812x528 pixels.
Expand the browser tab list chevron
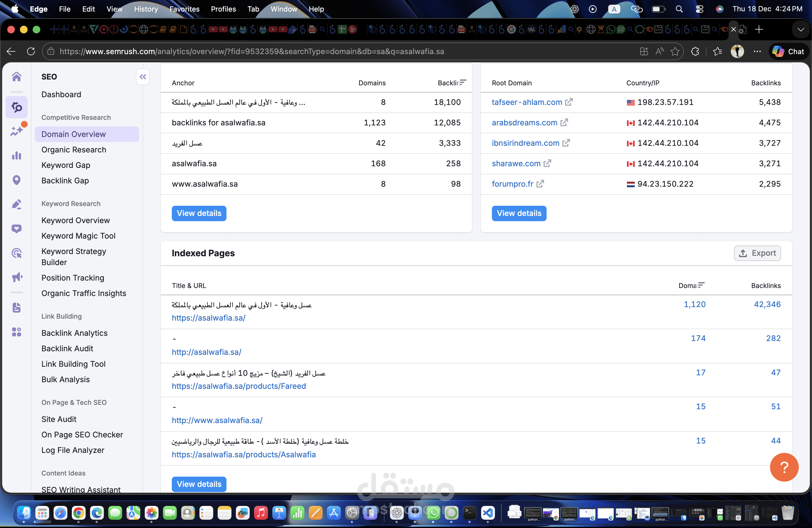[x=800, y=30]
